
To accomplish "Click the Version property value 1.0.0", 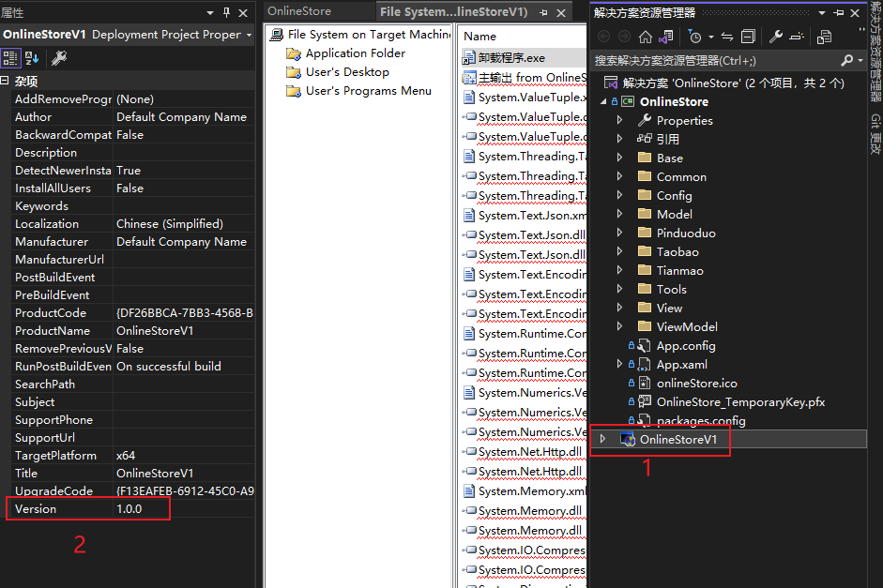I will pyautogui.click(x=129, y=508).
